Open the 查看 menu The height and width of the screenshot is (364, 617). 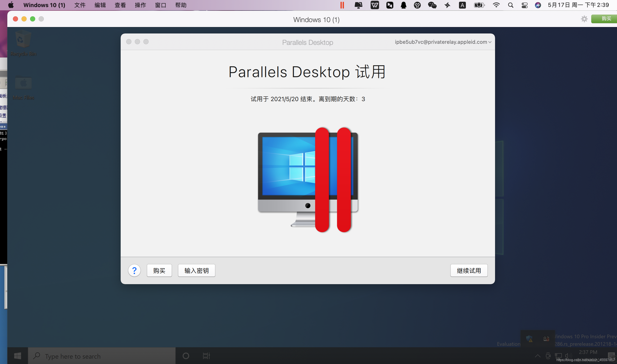pyautogui.click(x=120, y=5)
